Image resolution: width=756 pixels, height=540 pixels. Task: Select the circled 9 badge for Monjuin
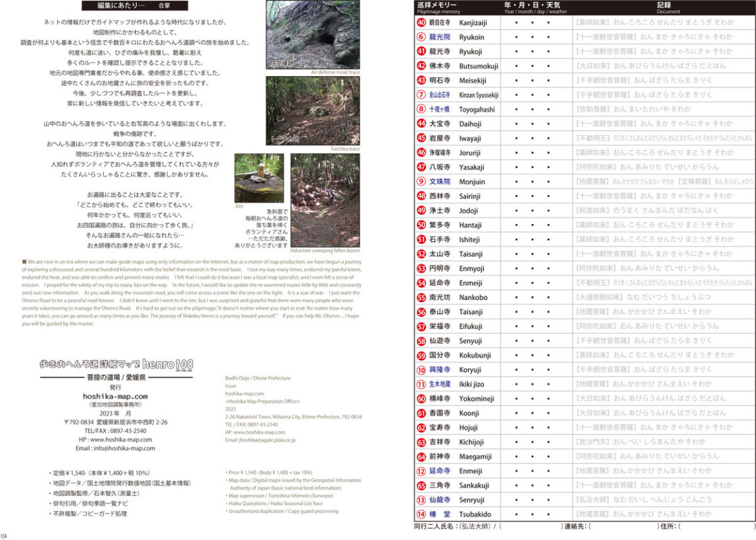coord(421,181)
